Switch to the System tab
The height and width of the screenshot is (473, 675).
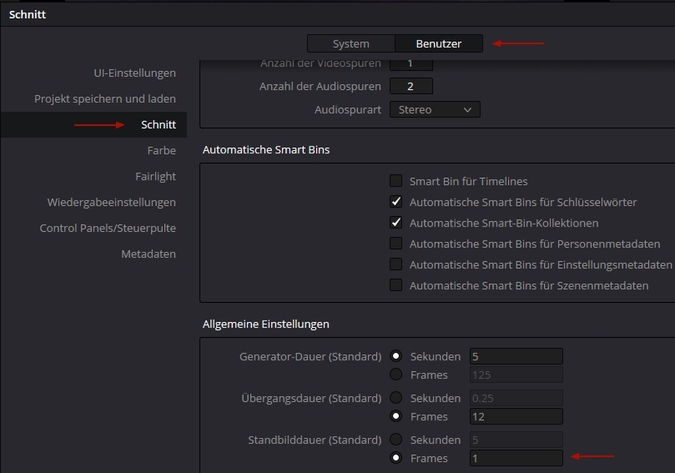point(350,44)
